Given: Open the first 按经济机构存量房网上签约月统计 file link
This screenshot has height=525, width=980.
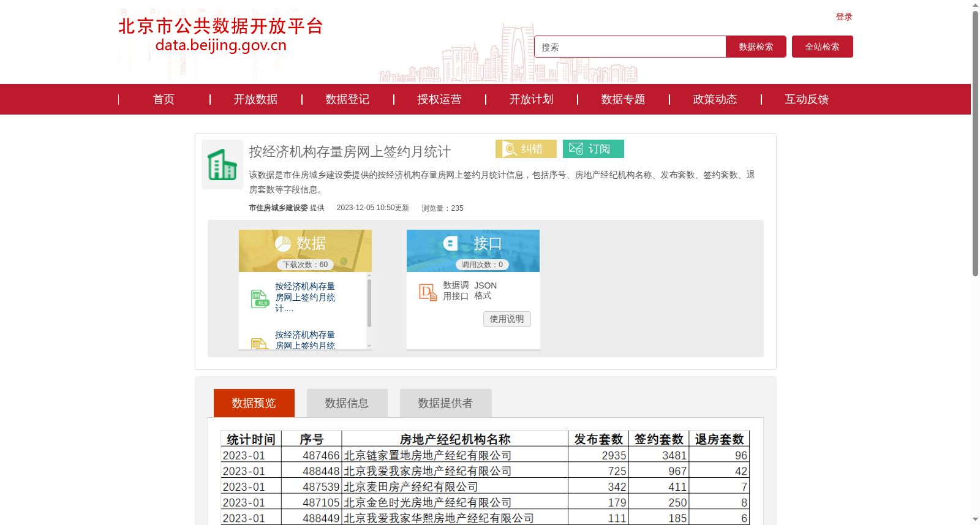Looking at the screenshot, I should (305, 297).
